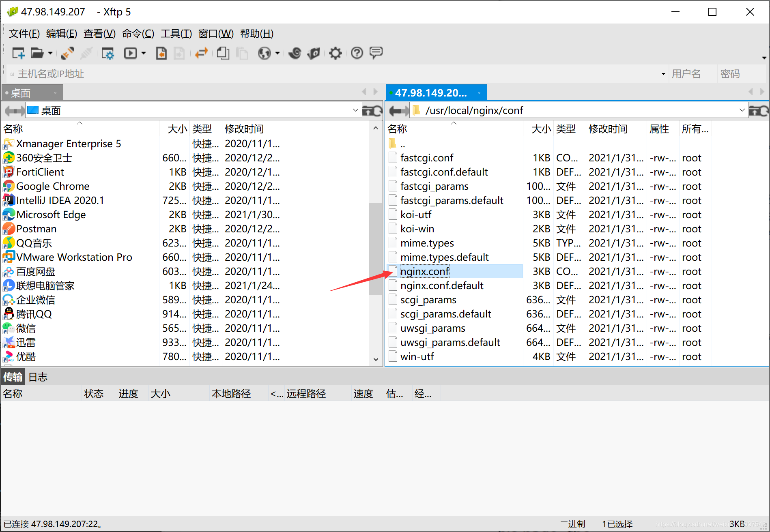The width and height of the screenshot is (770, 532).
Task: Sort local files by 名称 column header
Action: click(x=80, y=129)
